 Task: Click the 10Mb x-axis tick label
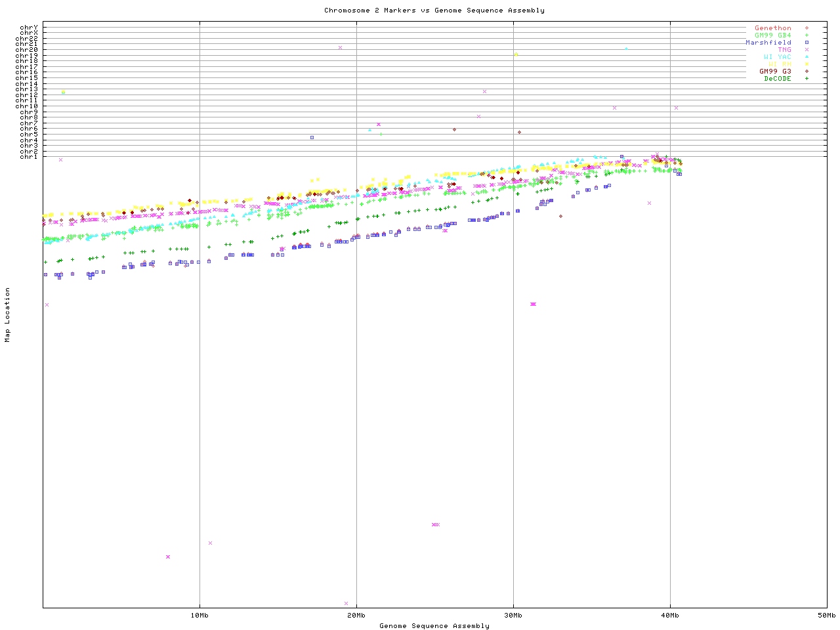point(199,616)
